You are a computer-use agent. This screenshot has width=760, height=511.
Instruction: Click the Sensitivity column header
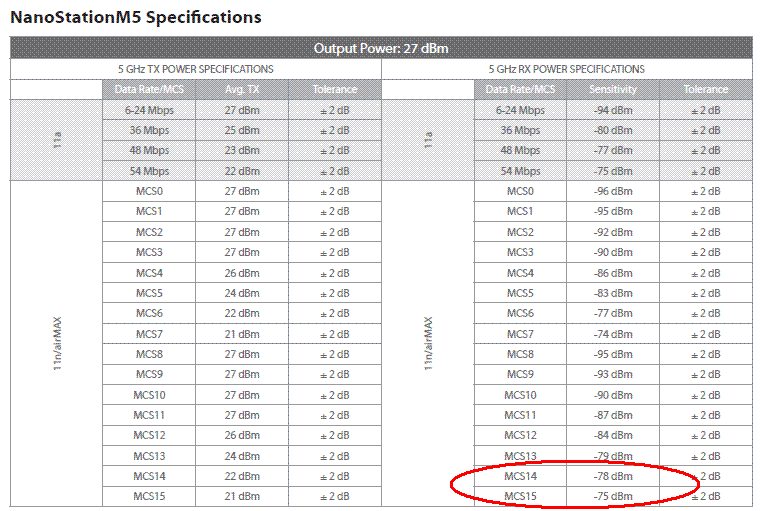(613, 90)
